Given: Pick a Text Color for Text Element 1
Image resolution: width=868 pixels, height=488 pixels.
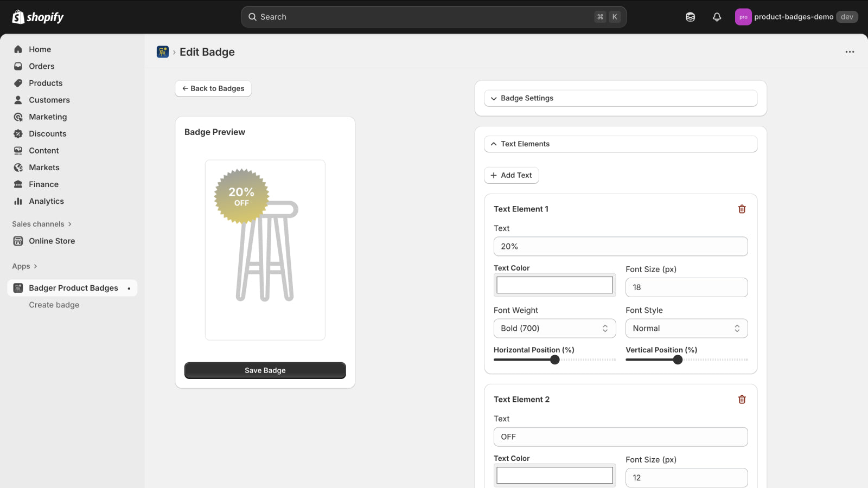Looking at the screenshot, I should [554, 285].
